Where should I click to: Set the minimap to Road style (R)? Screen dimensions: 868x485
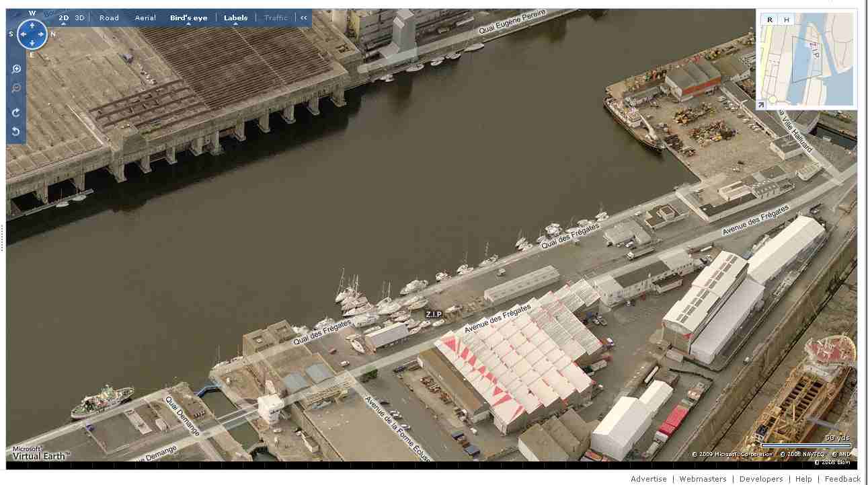point(770,20)
